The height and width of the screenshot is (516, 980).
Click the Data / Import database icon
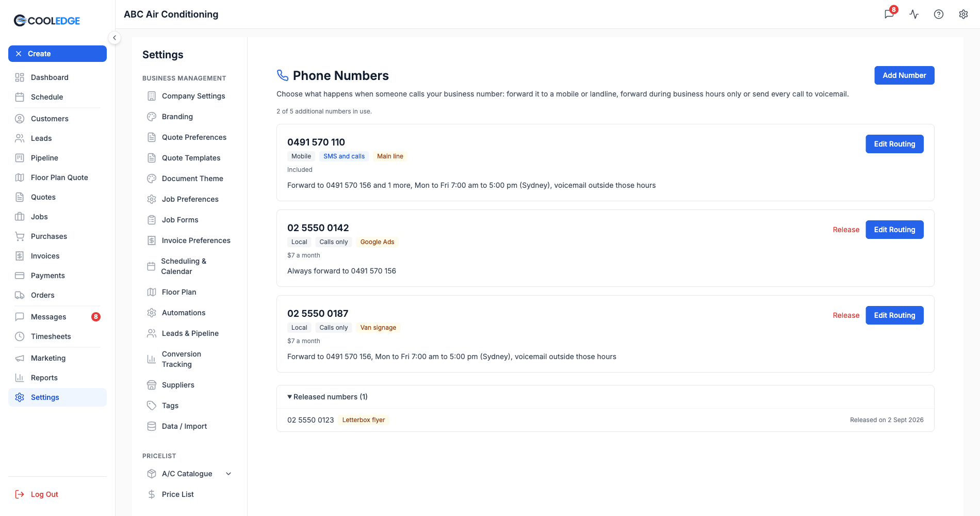[x=152, y=426]
